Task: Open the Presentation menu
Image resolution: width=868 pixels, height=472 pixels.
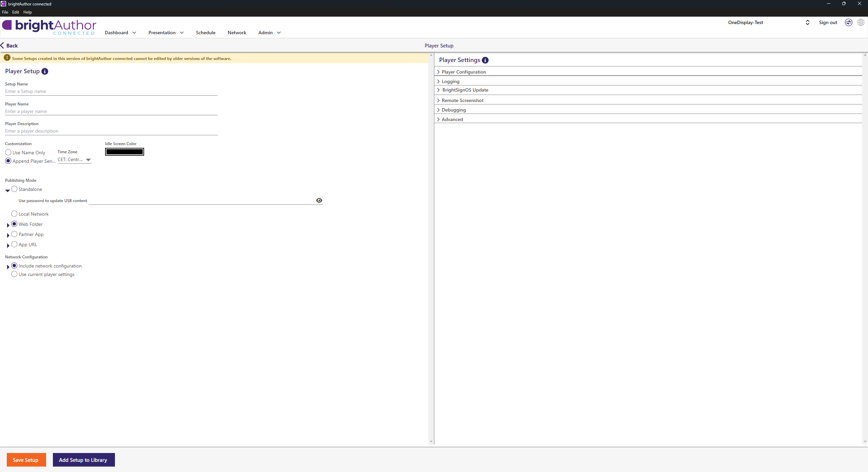Action: pyautogui.click(x=166, y=33)
